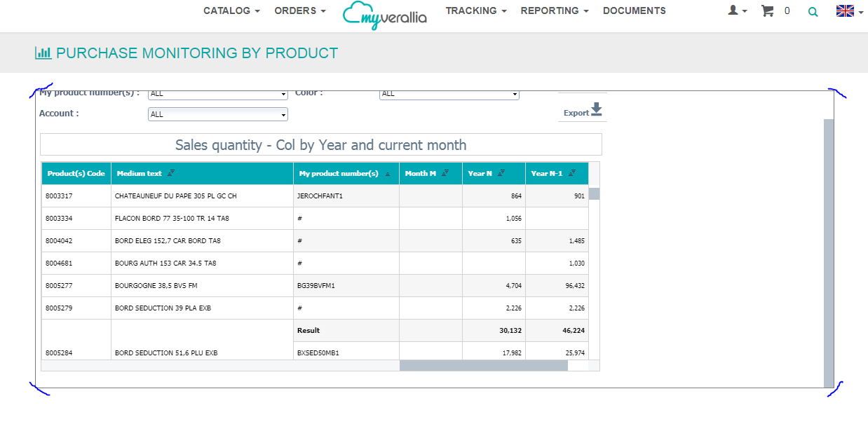This screenshot has width=868, height=431.
Task: Sort the My product number(s) column
Action: pyautogui.click(x=388, y=174)
